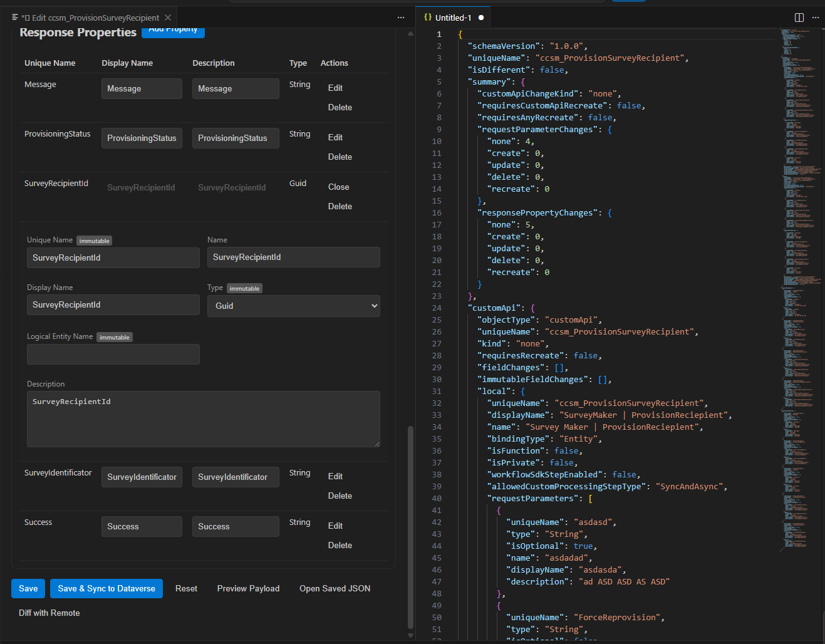Viewport: 825px width, 644px height.
Task: Open the Type dropdown showing Guid
Action: (294, 306)
